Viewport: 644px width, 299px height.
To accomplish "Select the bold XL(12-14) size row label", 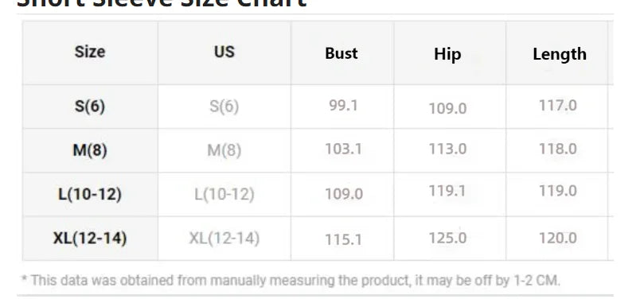I will pyautogui.click(x=90, y=238).
